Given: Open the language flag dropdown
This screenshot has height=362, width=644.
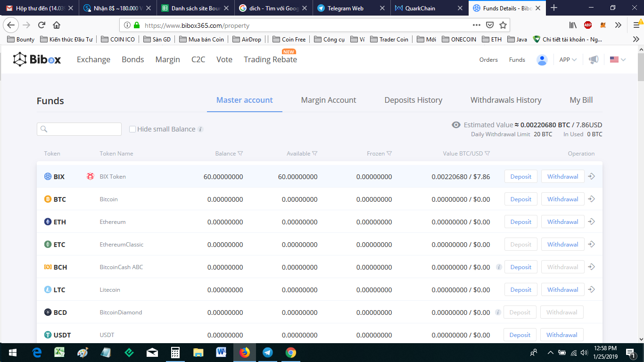Looking at the screenshot, I should coord(618,60).
